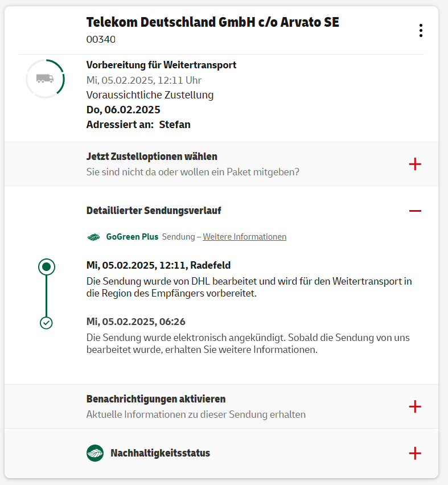
Task: Click the Detaillierter Sendungsverlauf heading
Action: [x=154, y=211]
